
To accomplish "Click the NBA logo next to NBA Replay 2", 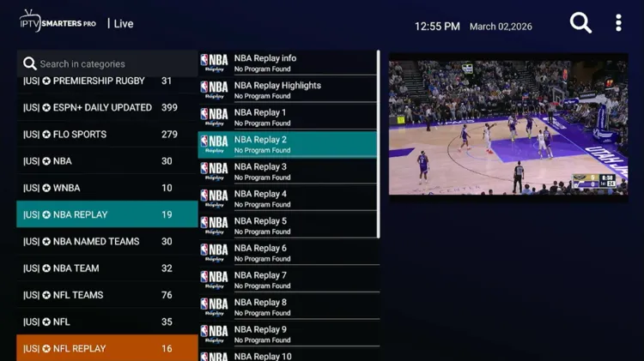I will (x=214, y=144).
